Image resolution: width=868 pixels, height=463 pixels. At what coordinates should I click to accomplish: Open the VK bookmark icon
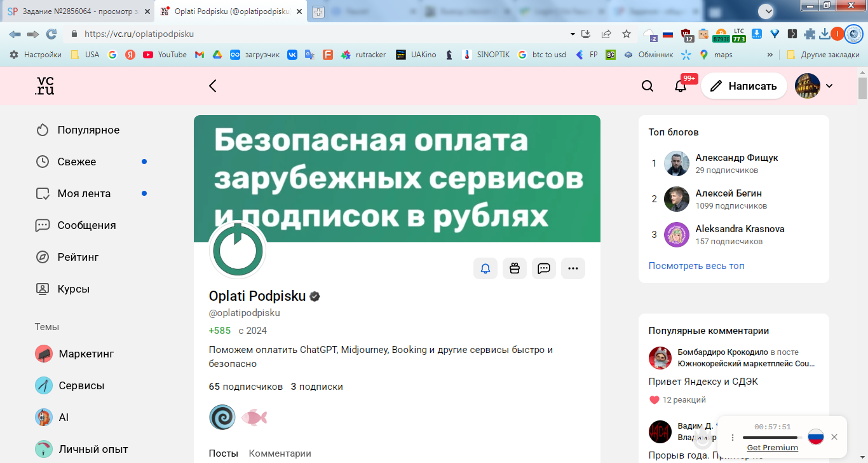click(292, 55)
